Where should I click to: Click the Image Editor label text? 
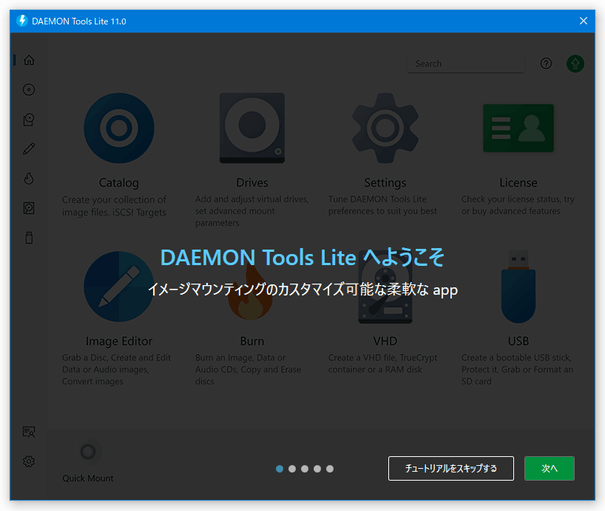coord(119,342)
